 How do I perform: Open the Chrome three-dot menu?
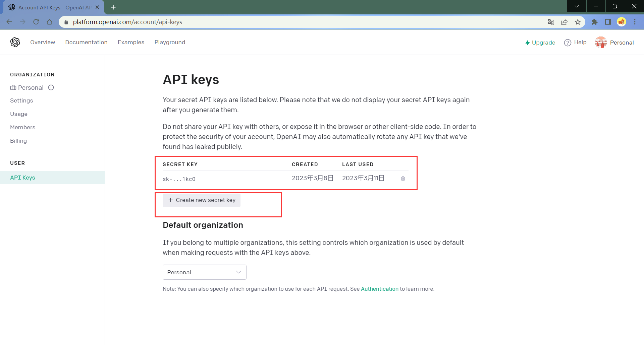(x=635, y=22)
